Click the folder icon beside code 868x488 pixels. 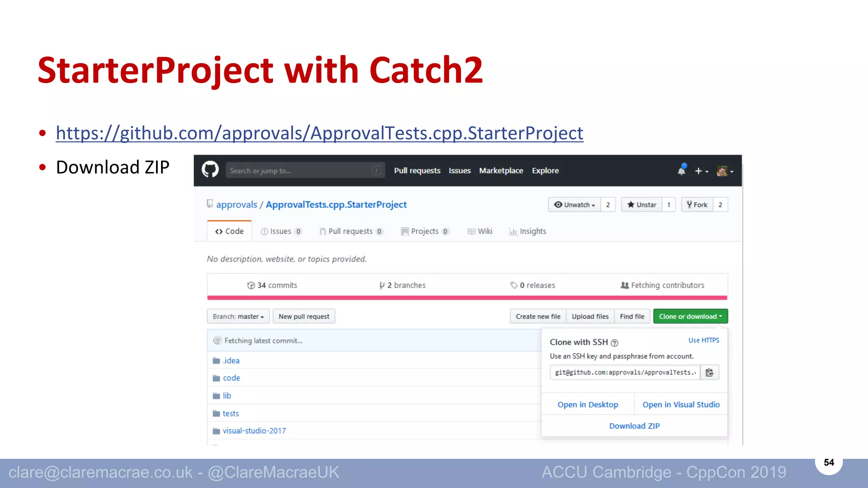[x=216, y=378]
